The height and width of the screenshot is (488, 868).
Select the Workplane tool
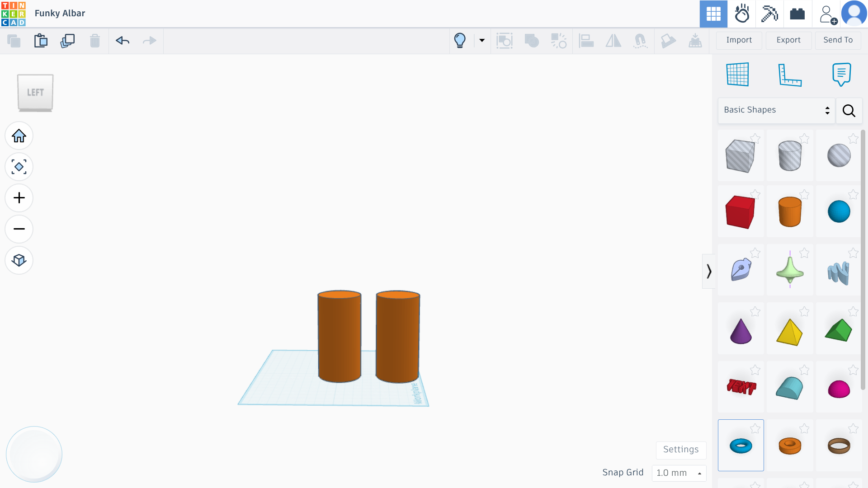[x=737, y=75]
